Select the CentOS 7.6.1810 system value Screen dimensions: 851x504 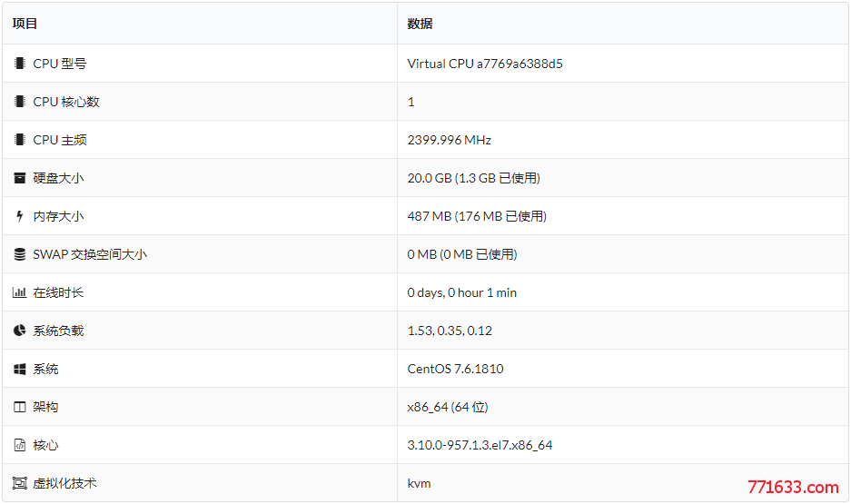[455, 369]
